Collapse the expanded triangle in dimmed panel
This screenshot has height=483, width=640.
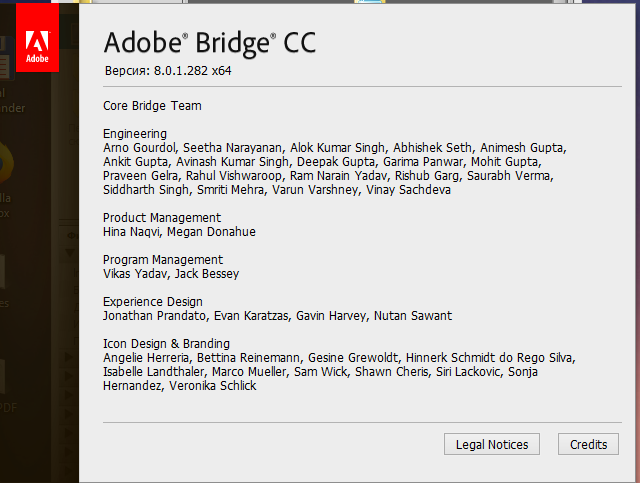pos(69,253)
